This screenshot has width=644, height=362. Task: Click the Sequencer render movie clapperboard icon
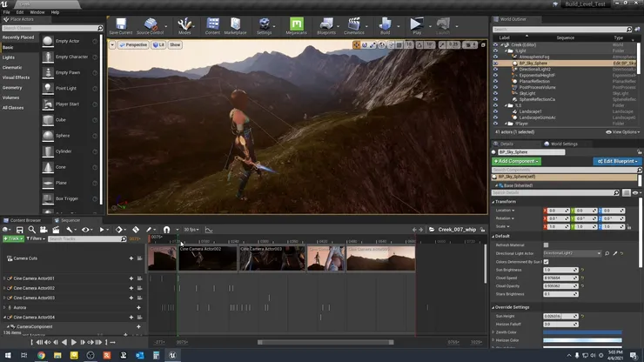[x=56, y=230]
